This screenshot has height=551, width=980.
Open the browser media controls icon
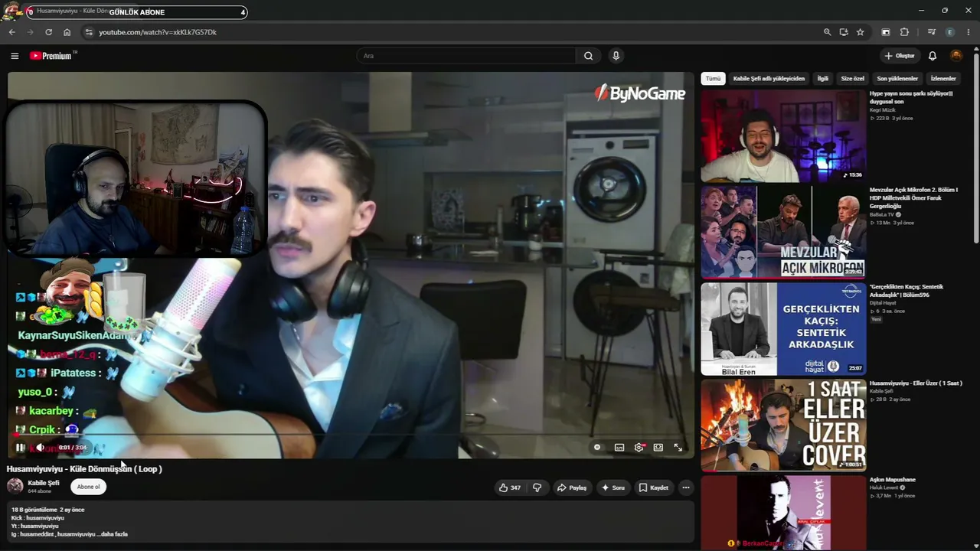(x=931, y=32)
